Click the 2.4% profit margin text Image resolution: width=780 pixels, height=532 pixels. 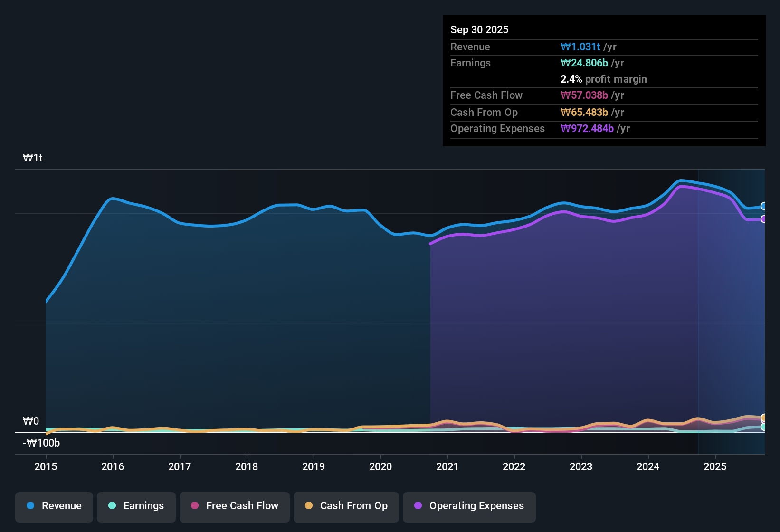click(x=603, y=79)
